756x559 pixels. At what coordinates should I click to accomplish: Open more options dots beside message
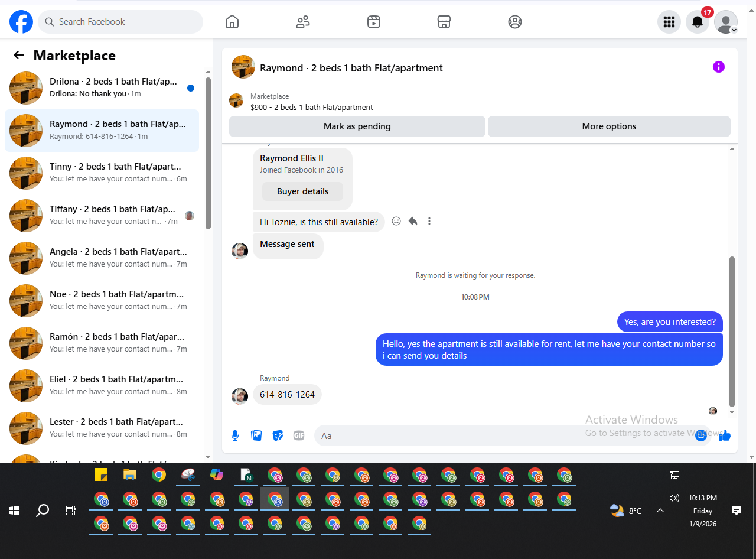(429, 221)
